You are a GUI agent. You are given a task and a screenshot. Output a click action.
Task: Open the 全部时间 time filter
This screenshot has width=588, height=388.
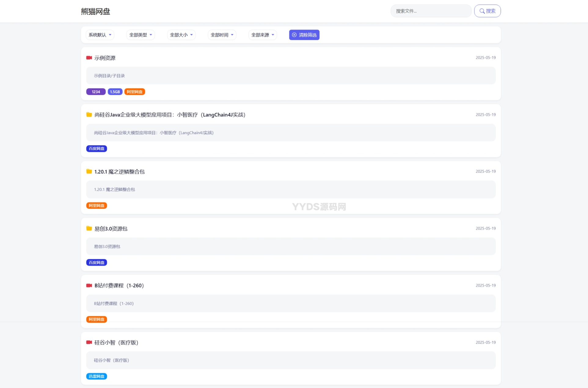point(222,35)
